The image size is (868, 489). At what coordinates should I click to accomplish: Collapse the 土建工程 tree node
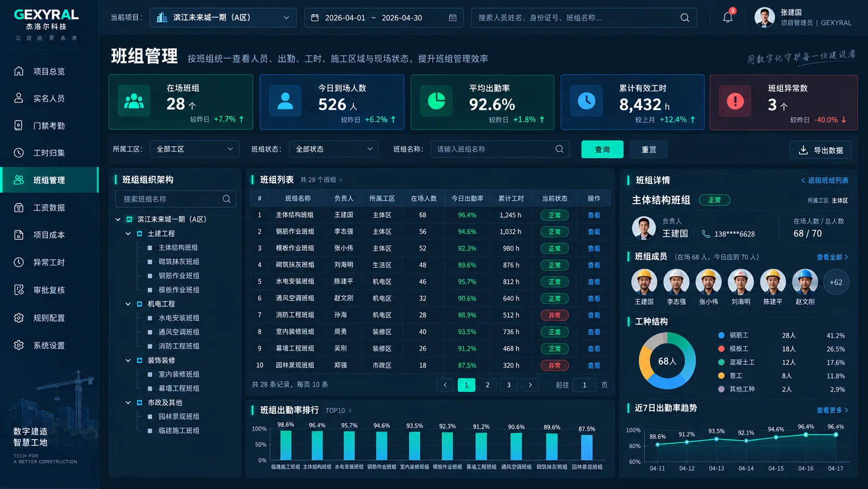pos(128,234)
